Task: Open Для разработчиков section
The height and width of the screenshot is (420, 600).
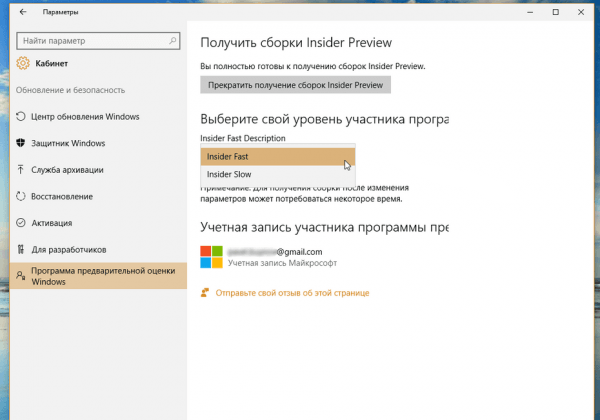Action: click(98, 249)
